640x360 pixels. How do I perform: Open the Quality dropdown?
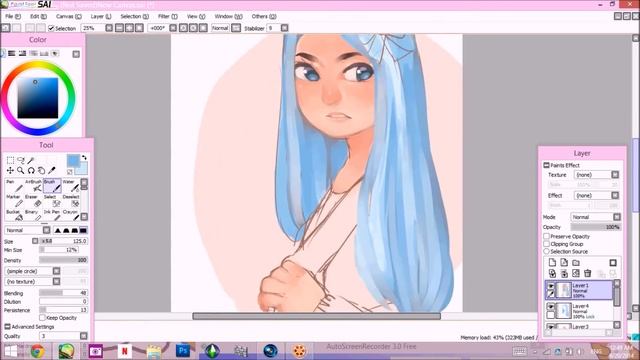pos(84,336)
